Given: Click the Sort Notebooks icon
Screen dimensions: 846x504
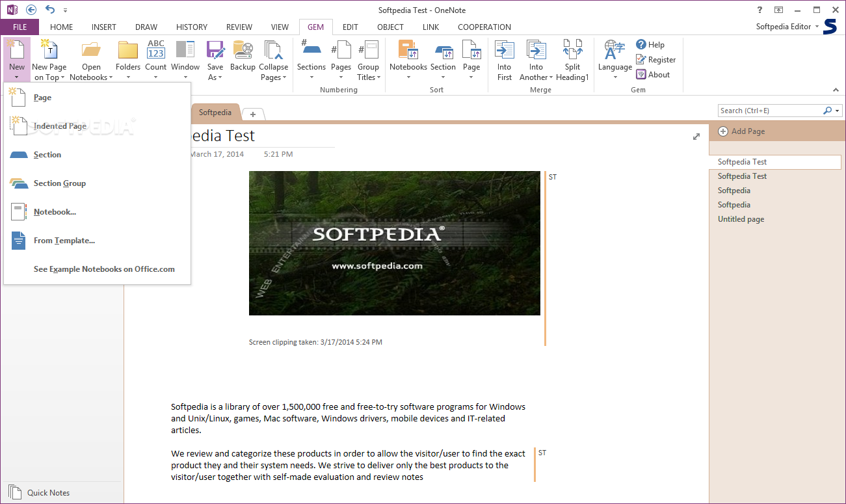Looking at the screenshot, I should click(x=408, y=50).
